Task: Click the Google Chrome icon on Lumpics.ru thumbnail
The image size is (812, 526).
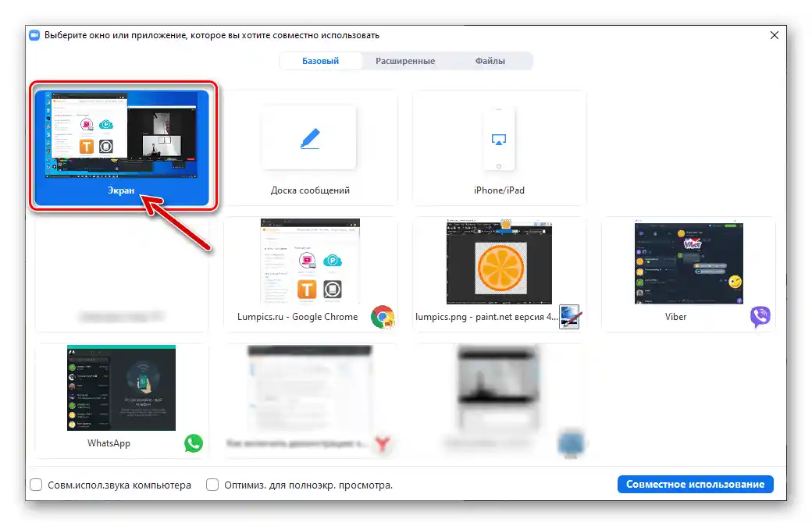Action: click(x=382, y=318)
